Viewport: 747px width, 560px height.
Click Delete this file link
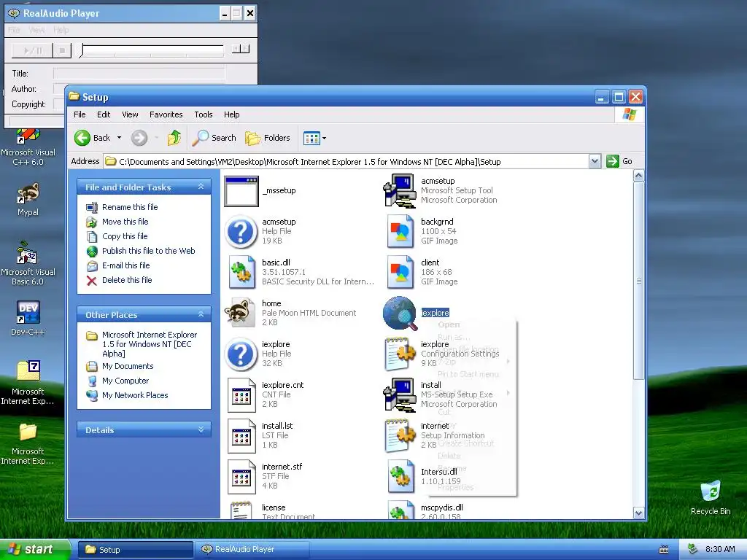coord(127,280)
